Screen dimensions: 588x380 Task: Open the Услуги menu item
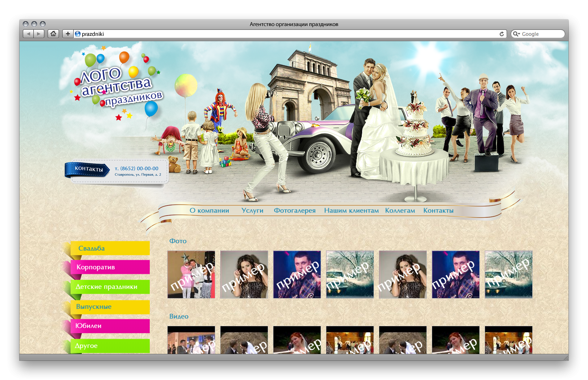[252, 211]
